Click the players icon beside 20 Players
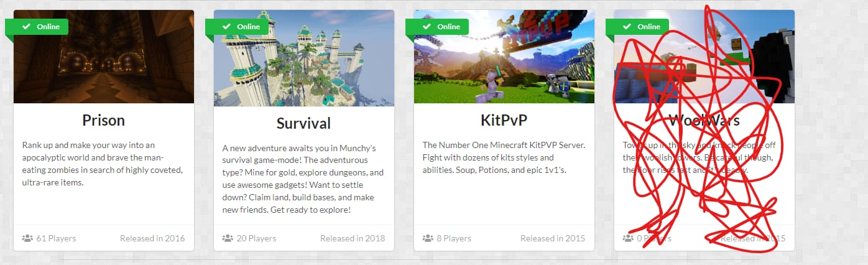Viewport: 868px width, 265px height. [228, 238]
